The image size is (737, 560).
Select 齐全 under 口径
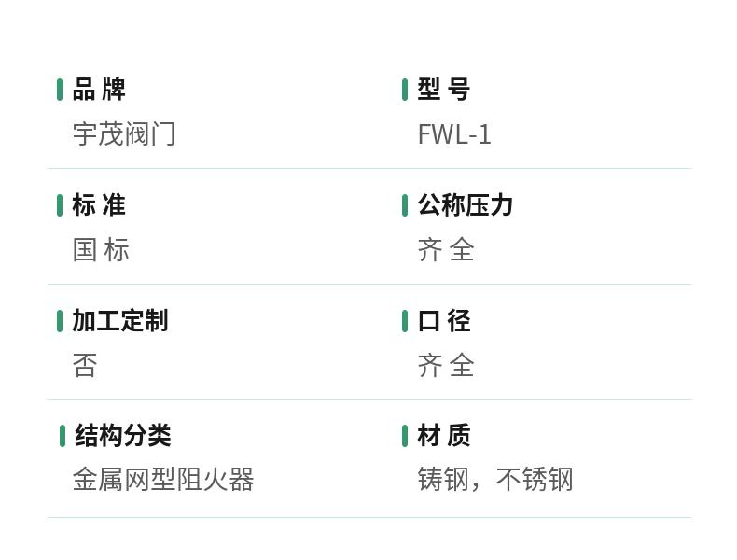(x=447, y=366)
